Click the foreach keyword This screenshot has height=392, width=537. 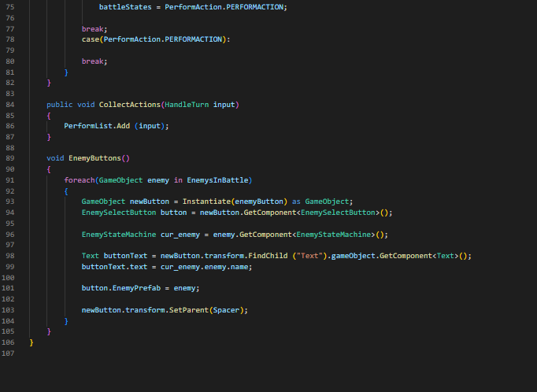pyautogui.click(x=79, y=180)
